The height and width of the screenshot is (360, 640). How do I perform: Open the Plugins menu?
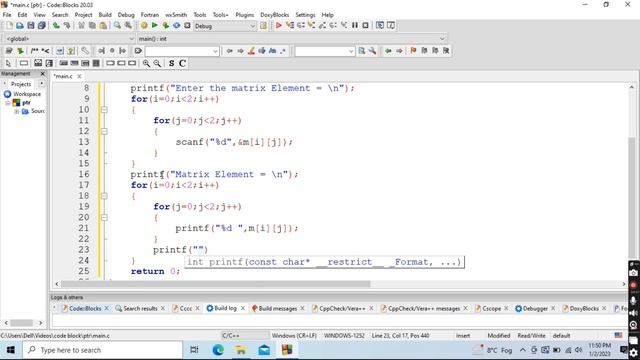[244, 15]
